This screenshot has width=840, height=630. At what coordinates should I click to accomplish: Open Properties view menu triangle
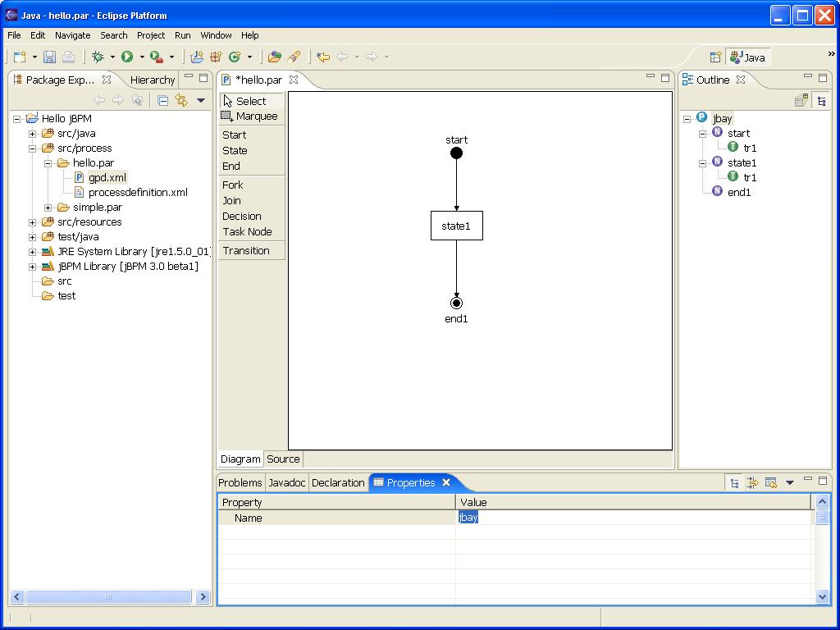coord(789,482)
